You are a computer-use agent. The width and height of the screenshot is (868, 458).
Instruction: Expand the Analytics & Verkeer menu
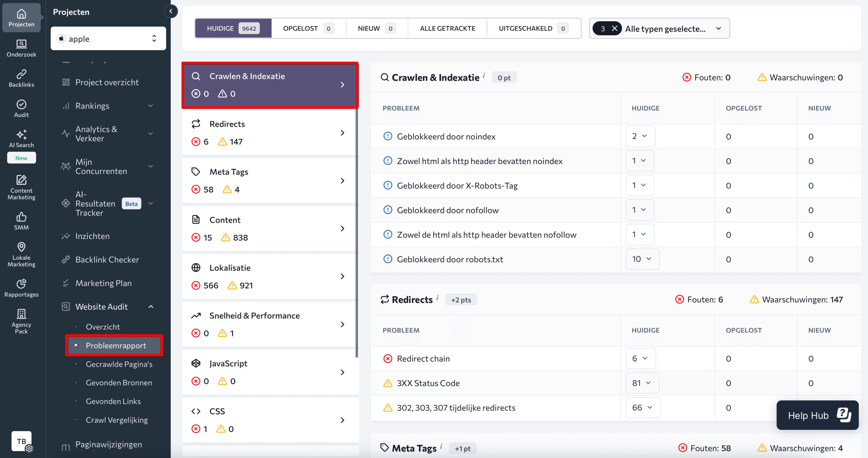(x=151, y=134)
